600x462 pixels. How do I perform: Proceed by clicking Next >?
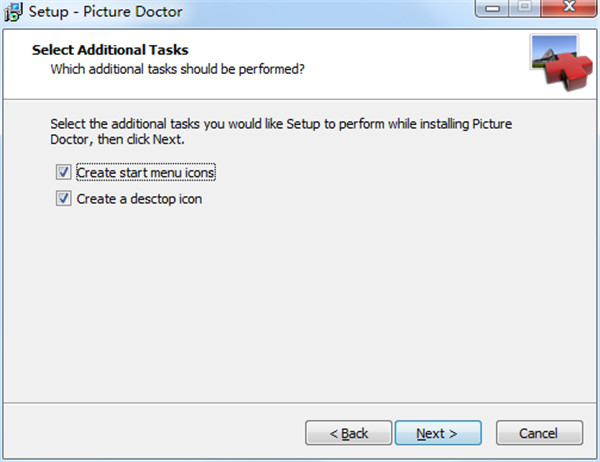click(438, 433)
